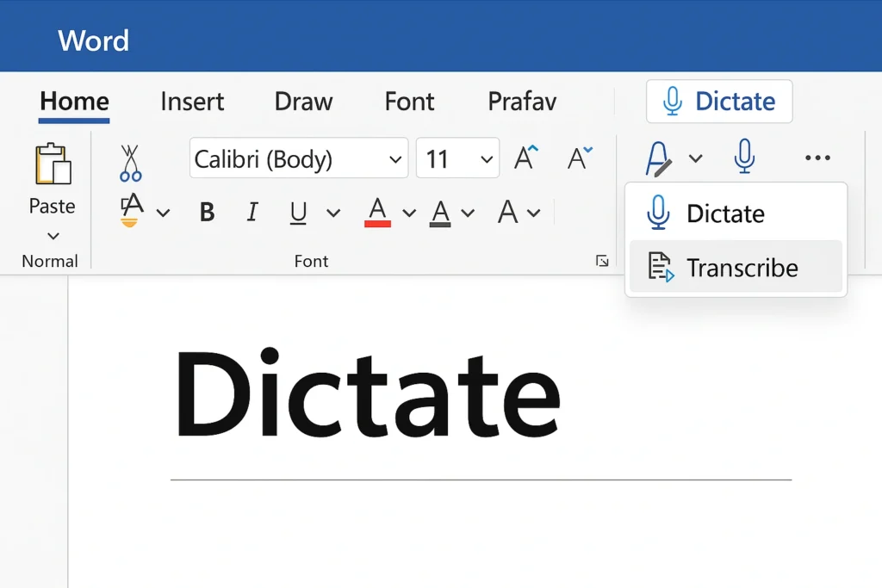
Task: Click the Paste clipboard icon
Action: (52, 164)
